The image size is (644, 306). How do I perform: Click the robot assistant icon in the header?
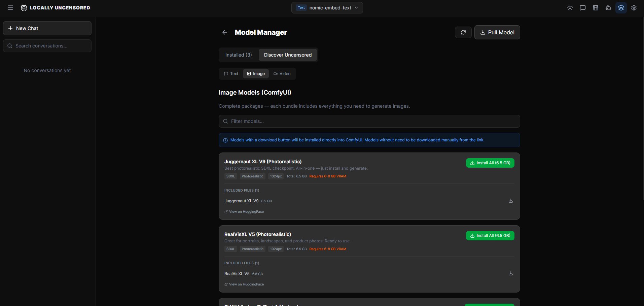(608, 8)
